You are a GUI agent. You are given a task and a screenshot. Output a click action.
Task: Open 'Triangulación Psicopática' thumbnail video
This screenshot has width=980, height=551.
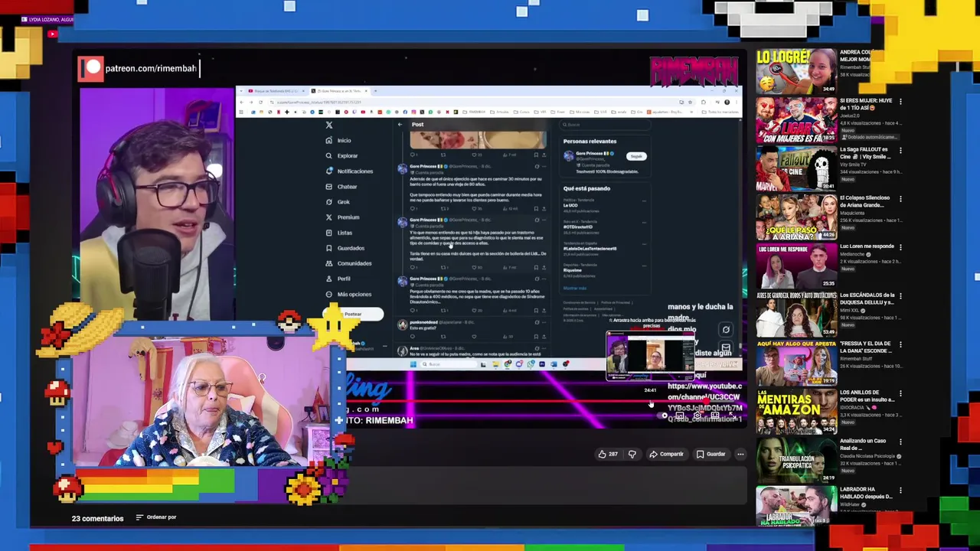click(x=796, y=461)
